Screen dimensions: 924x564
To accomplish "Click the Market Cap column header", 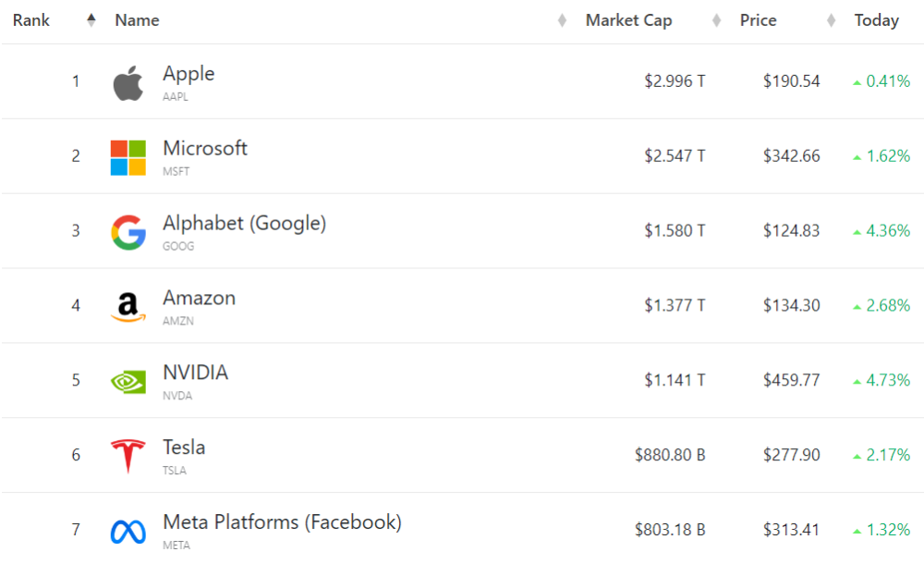I will click(x=628, y=20).
